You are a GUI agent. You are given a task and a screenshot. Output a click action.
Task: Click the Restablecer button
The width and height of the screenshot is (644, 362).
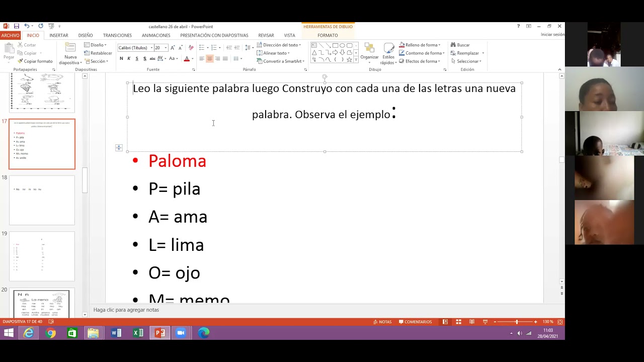coord(98,53)
